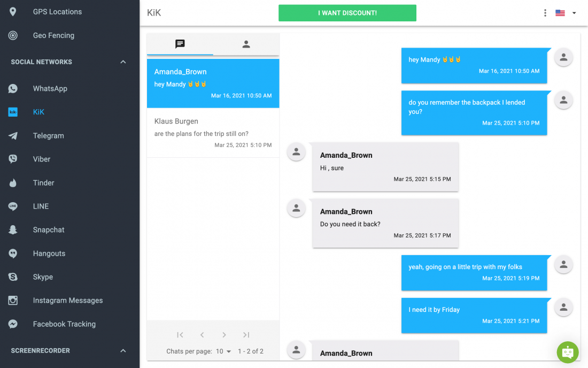Open Geo Fencing in the sidebar
Image resolution: width=588 pixels, height=368 pixels.
click(x=53, y=35)
